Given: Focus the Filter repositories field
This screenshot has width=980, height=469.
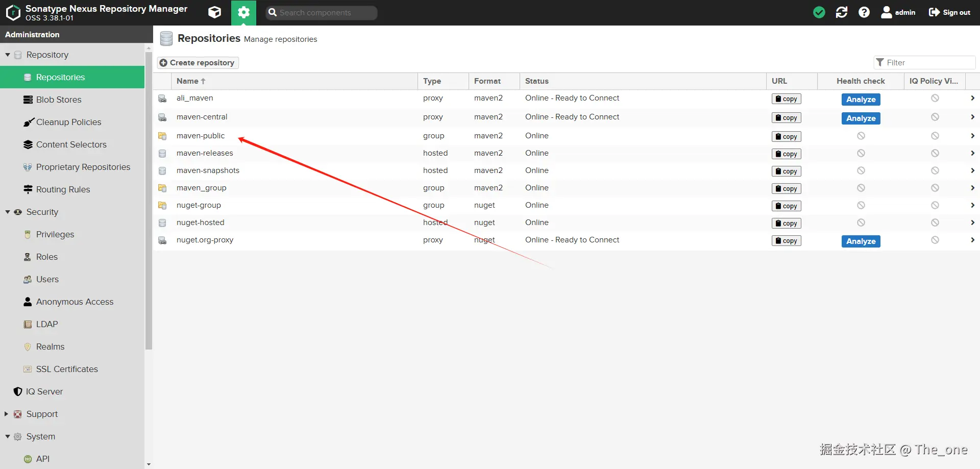Looking at the screenshot, I should (925, 62).
